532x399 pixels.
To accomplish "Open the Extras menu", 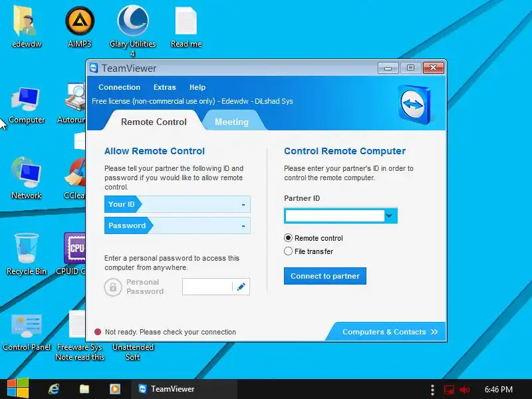I will pyautogui.click(x=164, y=87).
